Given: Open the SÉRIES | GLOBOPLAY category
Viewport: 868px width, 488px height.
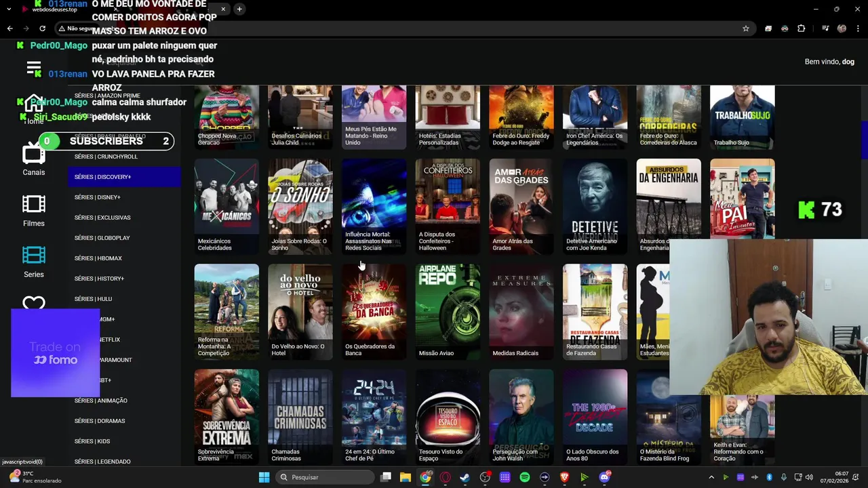Looking at the screenshot, I should [124, 238].
